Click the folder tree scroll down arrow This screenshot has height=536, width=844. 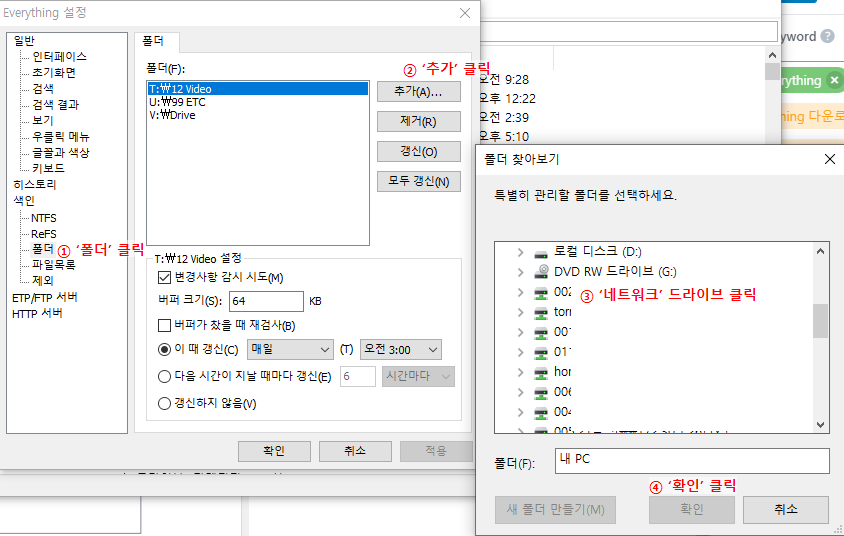click(x=820, y=425)
